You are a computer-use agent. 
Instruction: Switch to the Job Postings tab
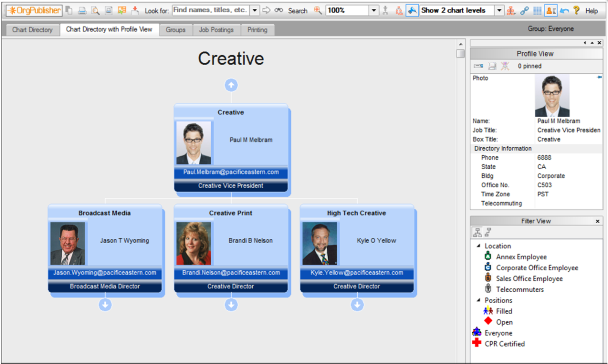216,30
